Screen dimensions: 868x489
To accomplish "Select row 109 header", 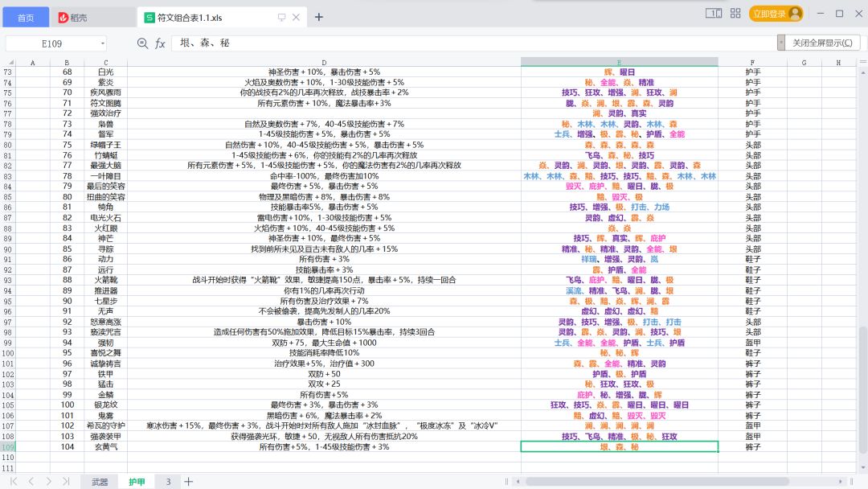I will click(x=8, y=447).
